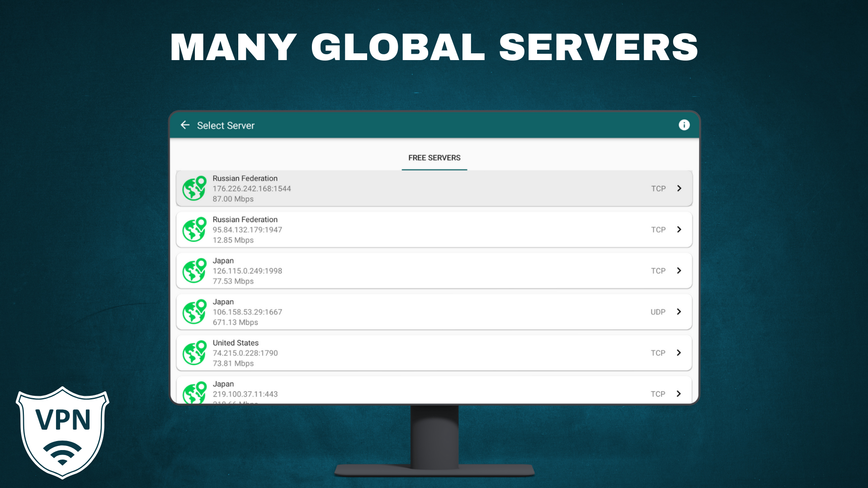The image size is (868, 488).
Task: Open the chevron for Japan 219.100.37.11:443
Action: click(679, 394)
